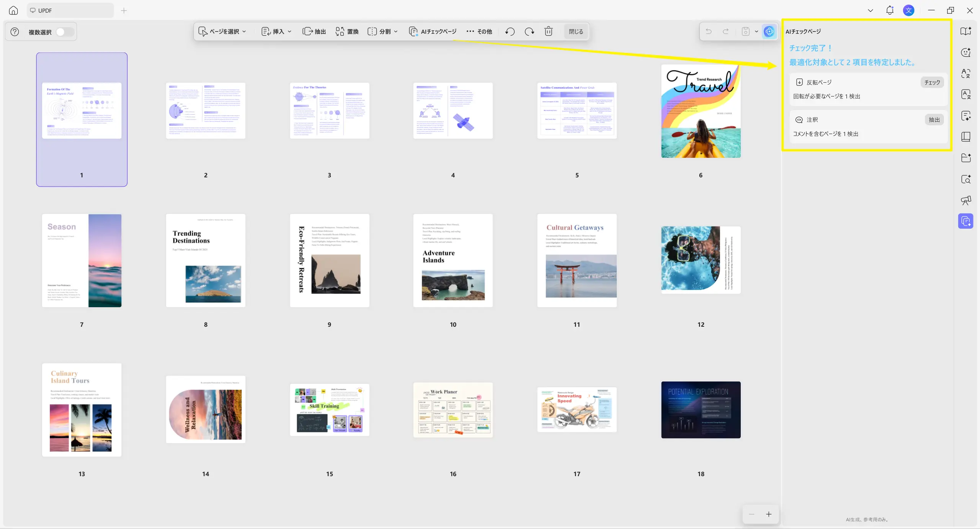Screen dimensions: 980x529
Task: Click rotate clockwise icon in toolbar
Action: pyautogui.click(x=529, y=31)
